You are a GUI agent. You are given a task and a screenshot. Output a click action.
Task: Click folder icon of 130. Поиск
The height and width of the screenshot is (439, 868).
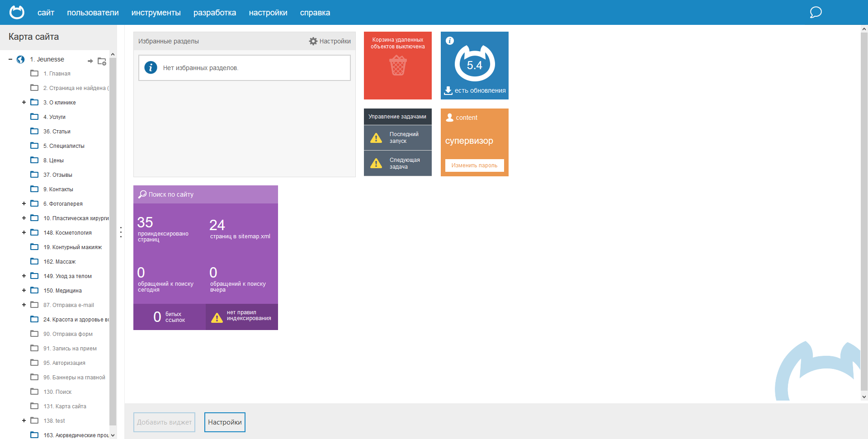click(34, 392)
